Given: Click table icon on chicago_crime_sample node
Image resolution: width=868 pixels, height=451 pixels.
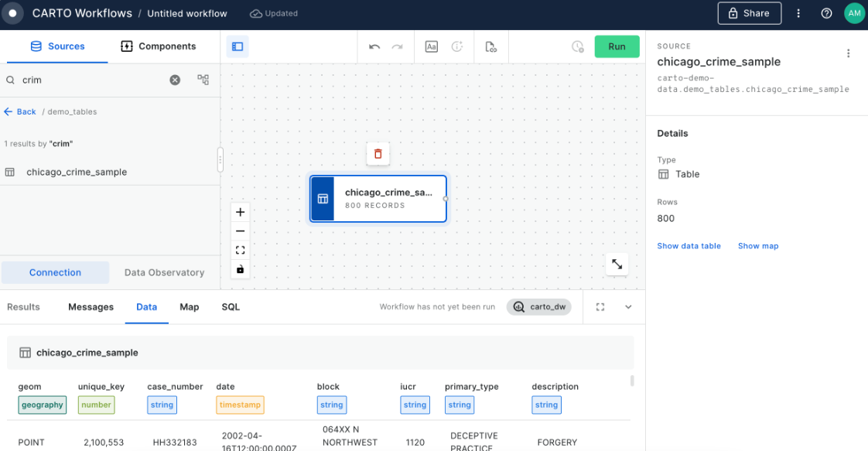Looking at the screenshot, I should pyautogui.click(x=323, y=199).
